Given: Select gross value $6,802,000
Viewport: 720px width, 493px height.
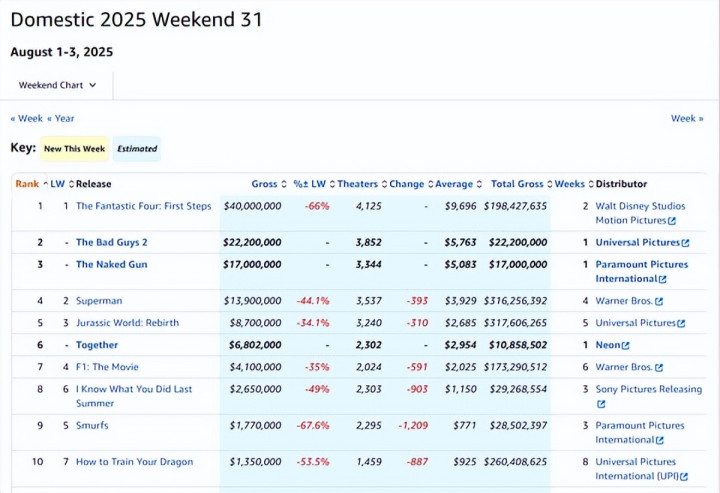Looking at the screenshot, I should 255,345.
